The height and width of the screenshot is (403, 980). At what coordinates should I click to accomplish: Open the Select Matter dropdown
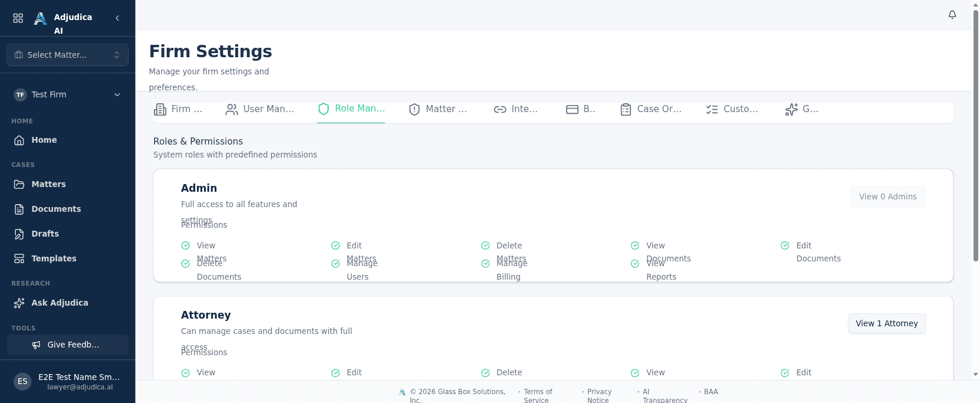point(68,55)
